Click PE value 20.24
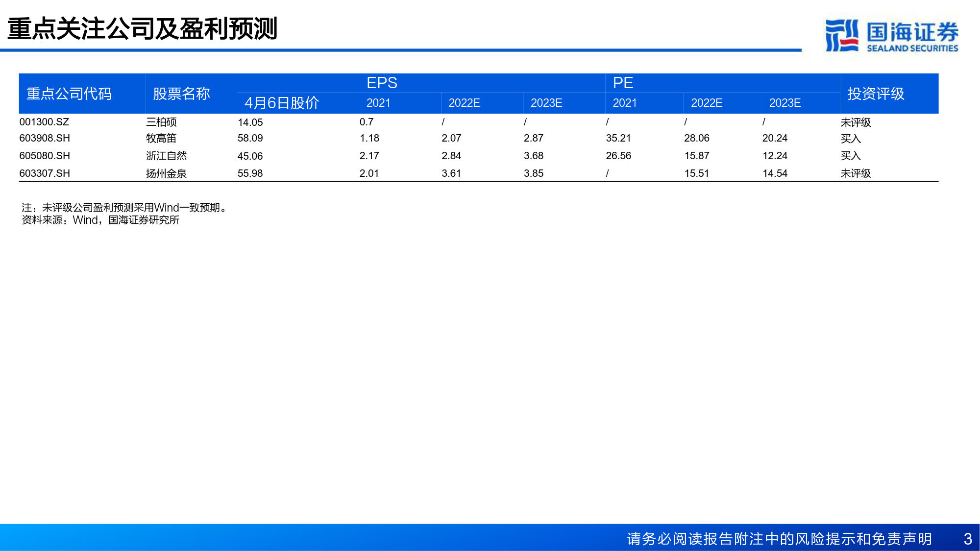The height and width of the screenshot is (551, 980). click(x=775, y=138)
